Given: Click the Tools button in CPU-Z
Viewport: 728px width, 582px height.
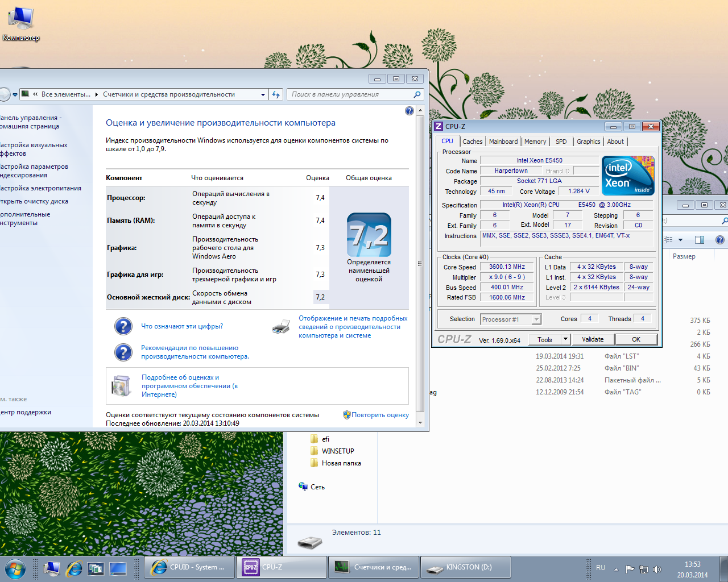Looking at the screenshot, I should pos(545,339).
